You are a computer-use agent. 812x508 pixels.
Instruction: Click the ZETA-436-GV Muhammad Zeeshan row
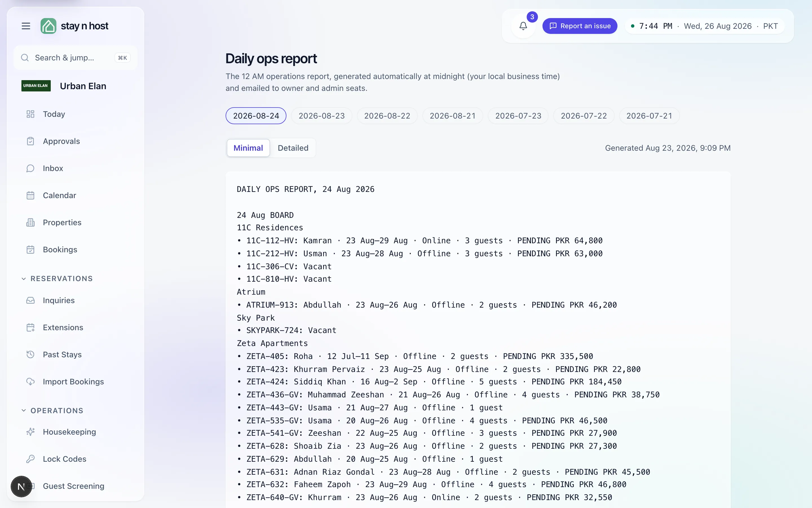448,395
